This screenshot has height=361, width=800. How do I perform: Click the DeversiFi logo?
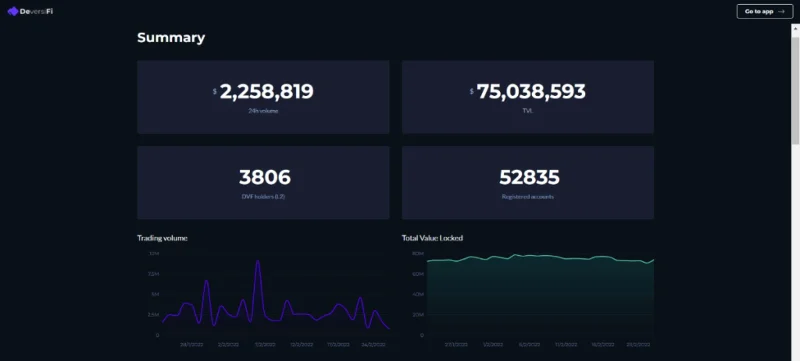(30, 11)
